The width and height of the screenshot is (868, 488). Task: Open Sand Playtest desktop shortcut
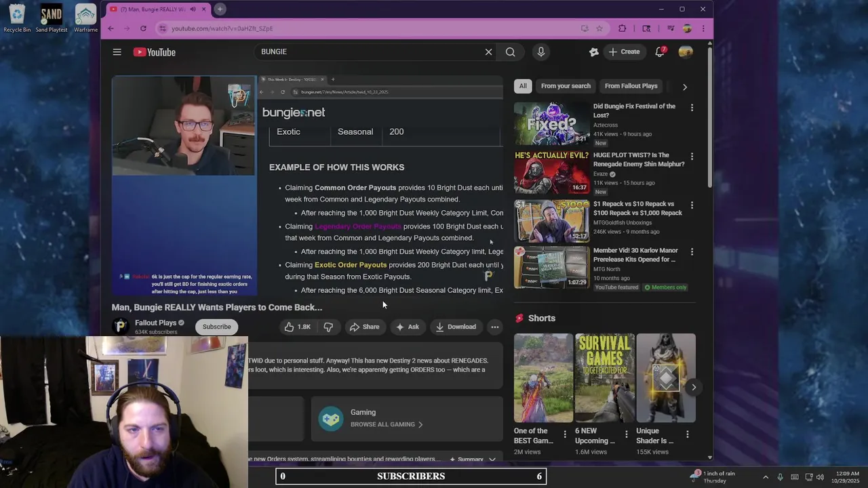(51, 19)
